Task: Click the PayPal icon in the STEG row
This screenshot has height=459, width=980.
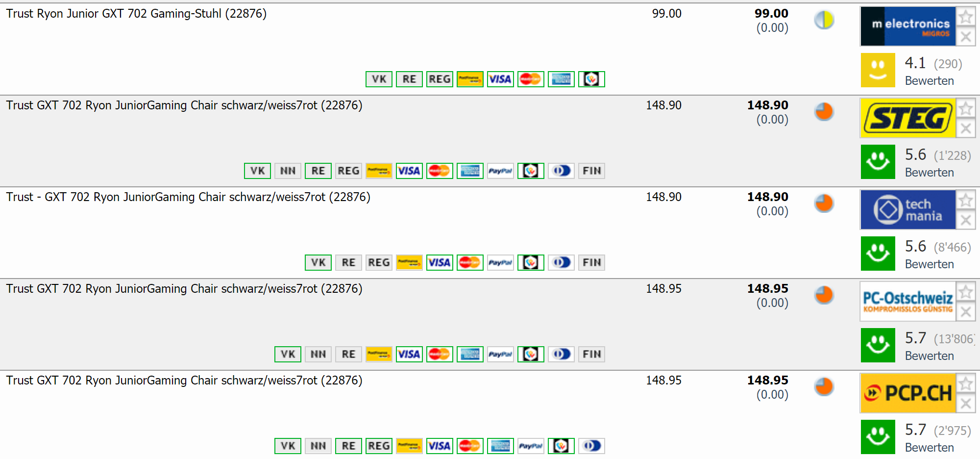Action: pos(500,171)
